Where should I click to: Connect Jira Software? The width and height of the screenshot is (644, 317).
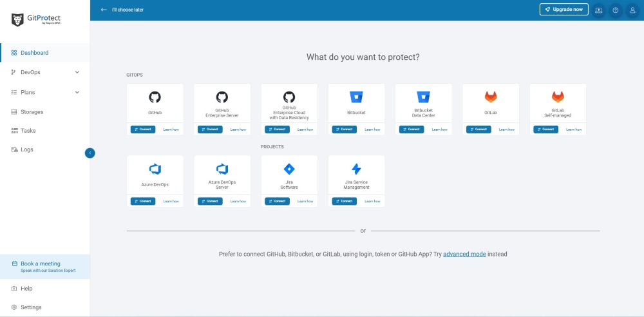pyautogui.click(x=277, y=201)
